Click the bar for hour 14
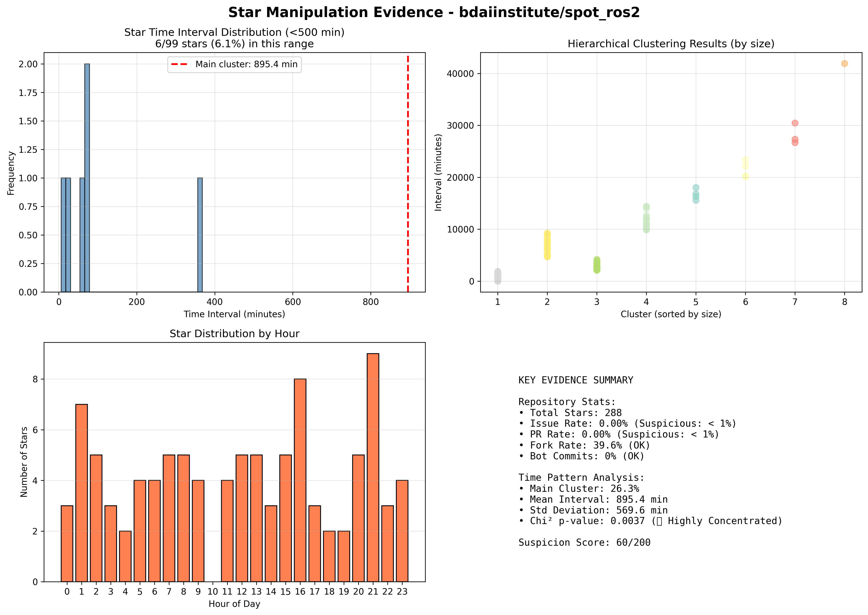Screen dimensions: 868x615 [x=271, y=543]
